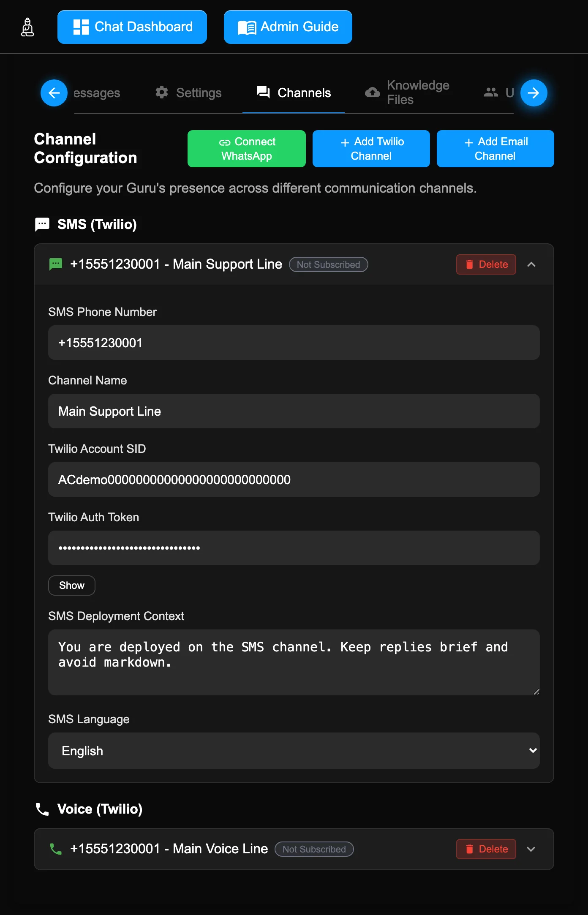Click the +15551230001 - Main Support Line title
The height and width of the screenshot is (915, 588).
176,264
